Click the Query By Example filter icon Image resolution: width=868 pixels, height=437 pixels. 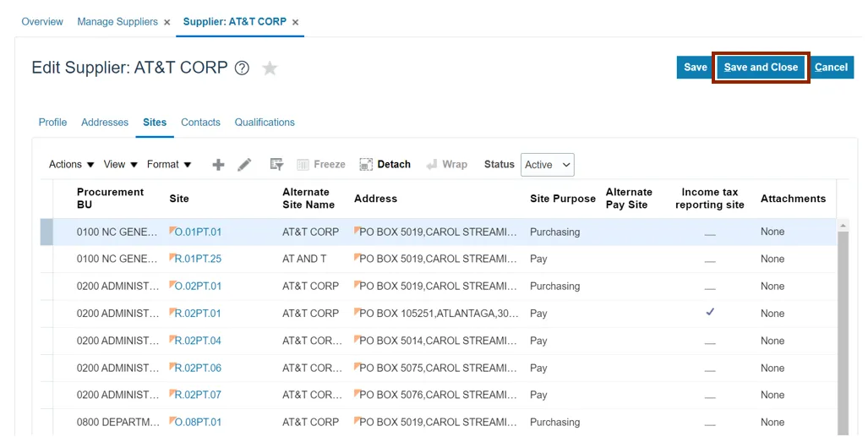tap(276, 165)
